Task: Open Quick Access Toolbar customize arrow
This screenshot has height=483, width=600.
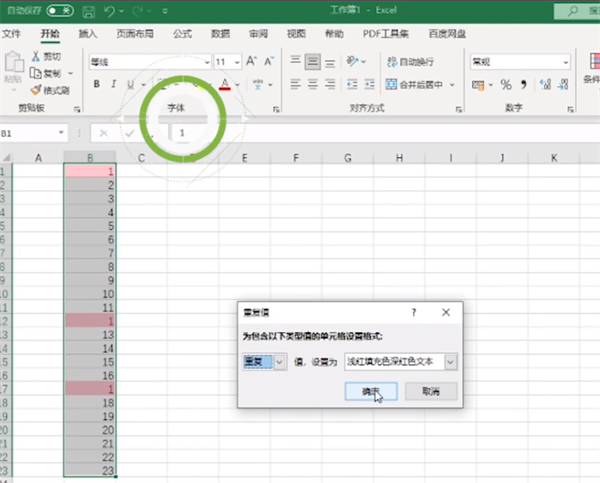Action: [x=165, y=11]
